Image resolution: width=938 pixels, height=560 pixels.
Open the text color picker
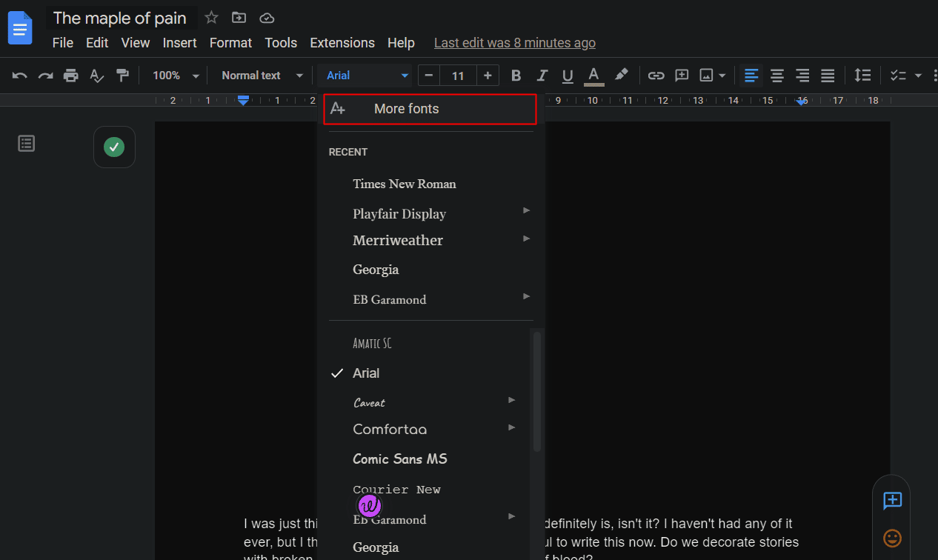pyautogui.click(x=593, y=76)
